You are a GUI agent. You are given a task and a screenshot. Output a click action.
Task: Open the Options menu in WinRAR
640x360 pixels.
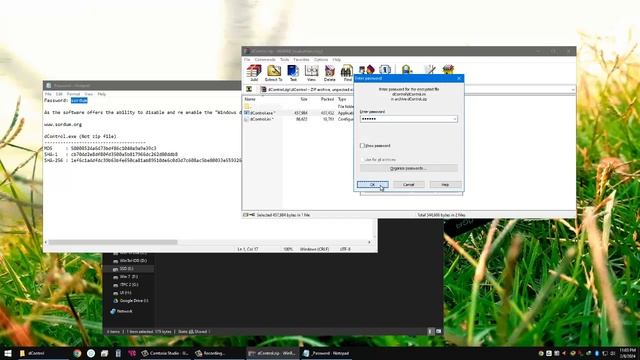pyautogui.click(x=321, y=60)
